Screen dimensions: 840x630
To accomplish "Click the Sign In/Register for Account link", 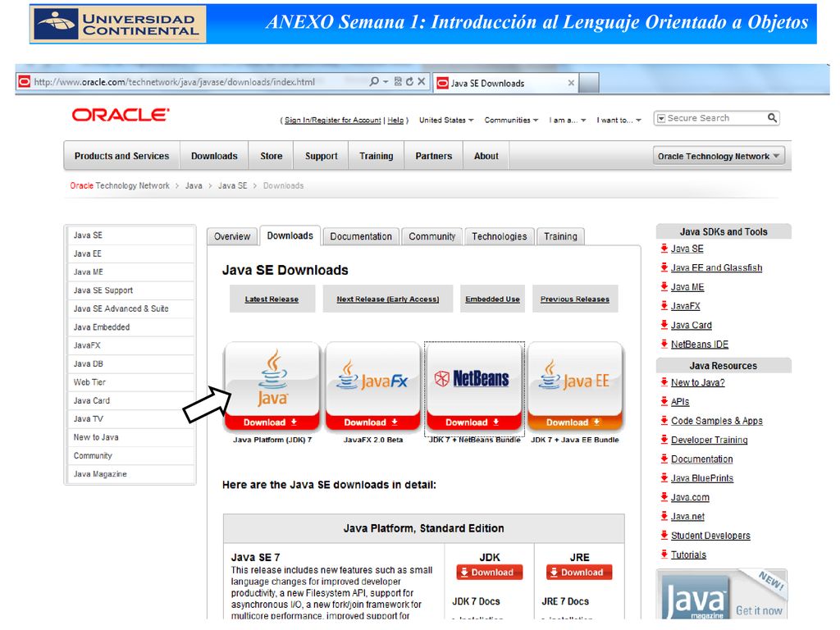I will pyautogui.click(x=333, y=120).
